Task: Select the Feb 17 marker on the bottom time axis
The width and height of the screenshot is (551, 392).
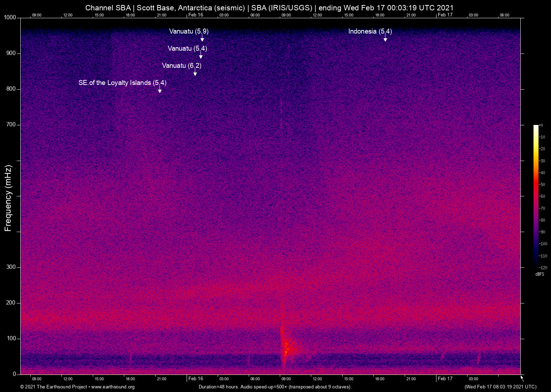Action: click(445, 379)
